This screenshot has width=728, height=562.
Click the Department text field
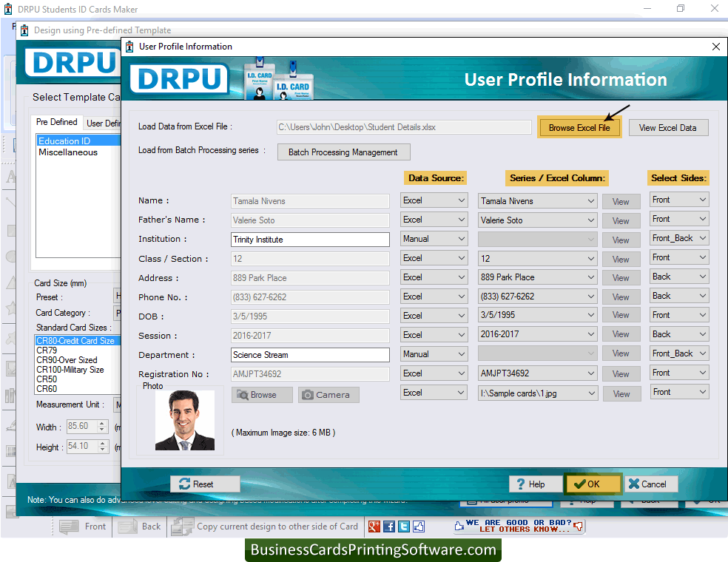310,355
